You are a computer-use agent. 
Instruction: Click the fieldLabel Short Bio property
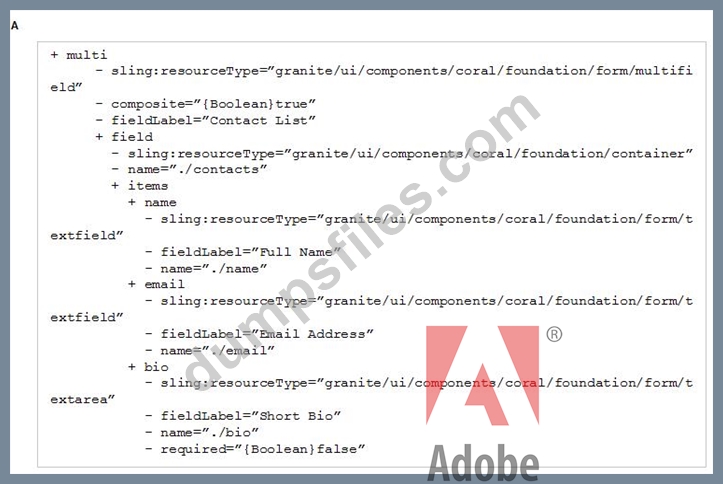click(x=250, y=416)
